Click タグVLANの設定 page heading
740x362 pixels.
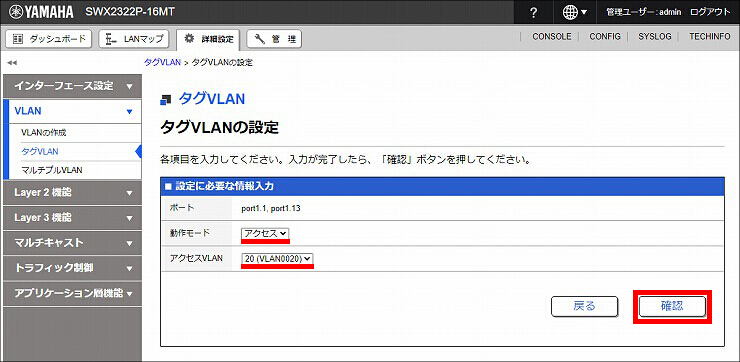click(x=220, y=127)
